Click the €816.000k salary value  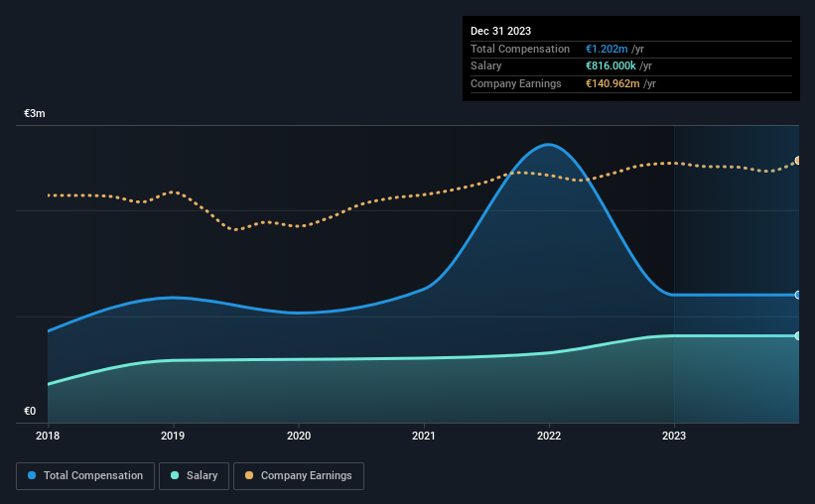tap(611, 66)
